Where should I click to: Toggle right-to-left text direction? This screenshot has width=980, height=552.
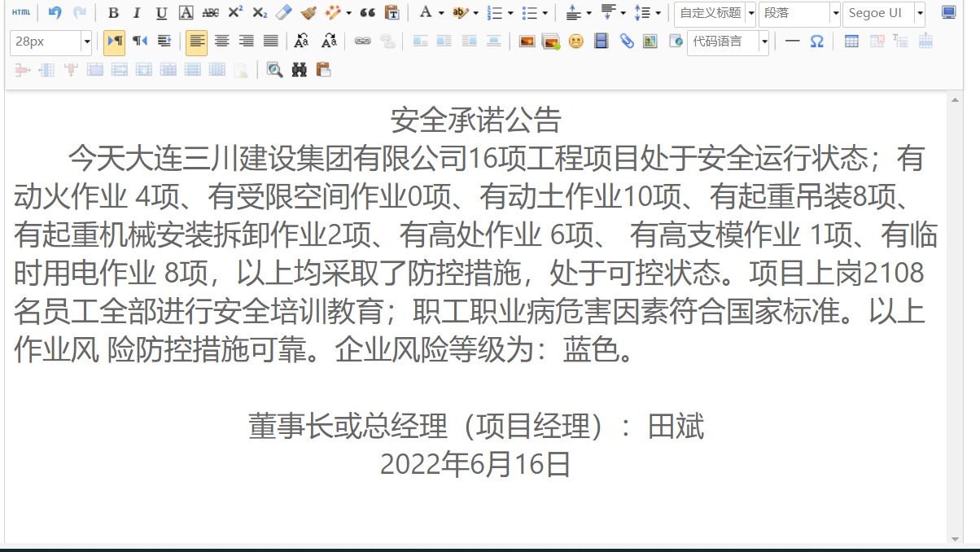[140, 41]
